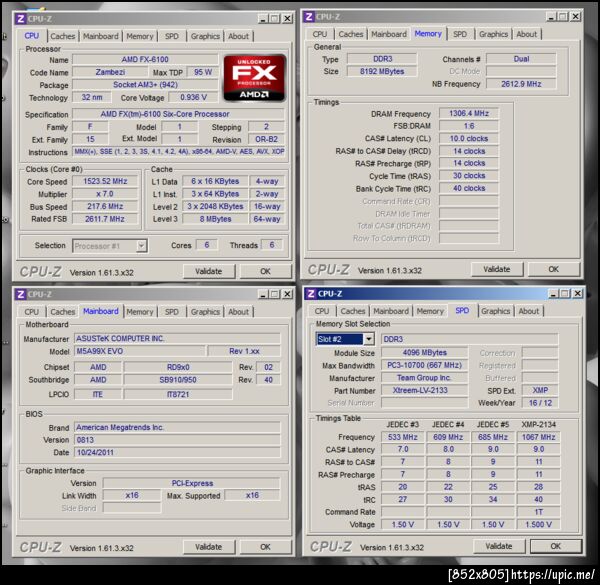Screen dimensions: 600x585
Task: Select the SPD tab in CPU window
Action: [x=172, y=36]
